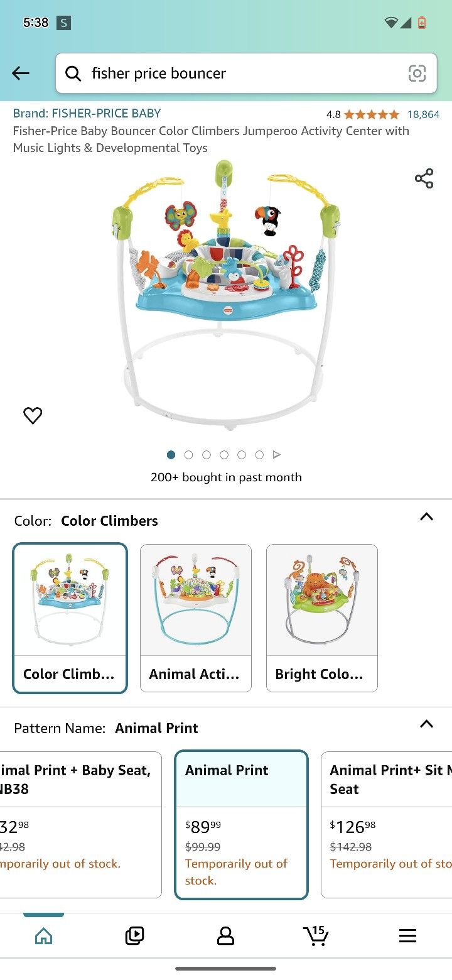Open the hamburger menu icon
This screenshot has width=452, height=980.
tap(407, 936)
